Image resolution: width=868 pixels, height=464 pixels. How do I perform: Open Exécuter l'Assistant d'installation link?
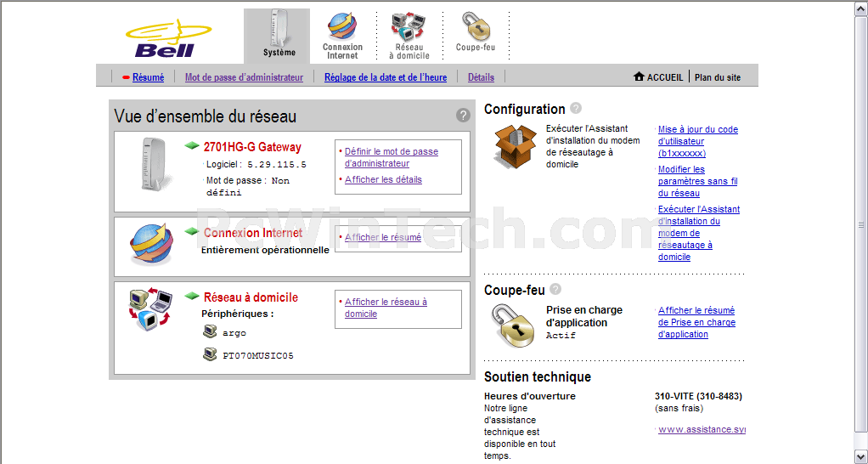point(699,233)
